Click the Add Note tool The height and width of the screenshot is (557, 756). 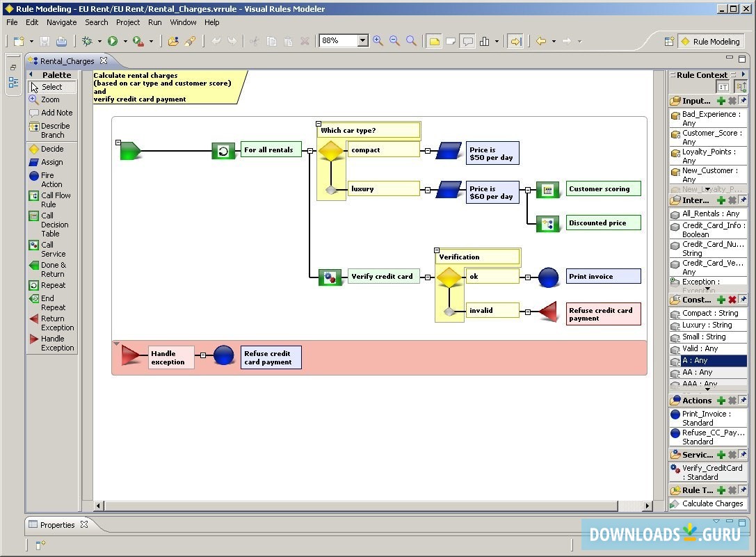tap(51, 112)
